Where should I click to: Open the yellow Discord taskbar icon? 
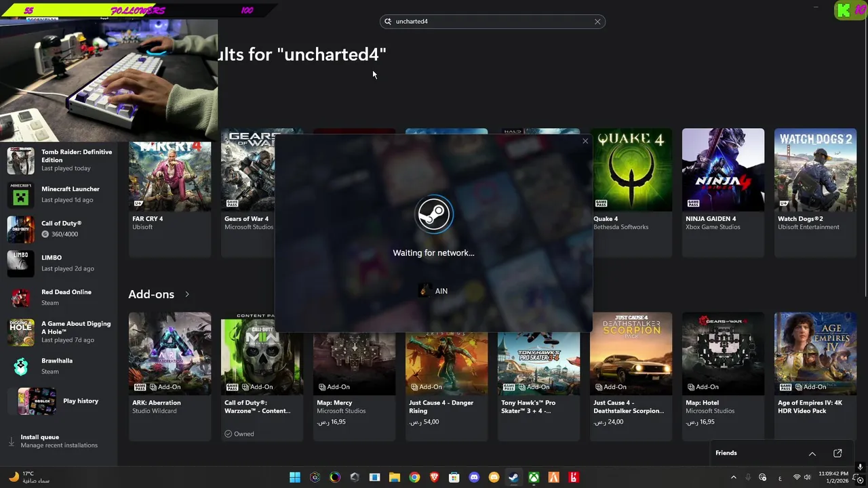point(494,477)
